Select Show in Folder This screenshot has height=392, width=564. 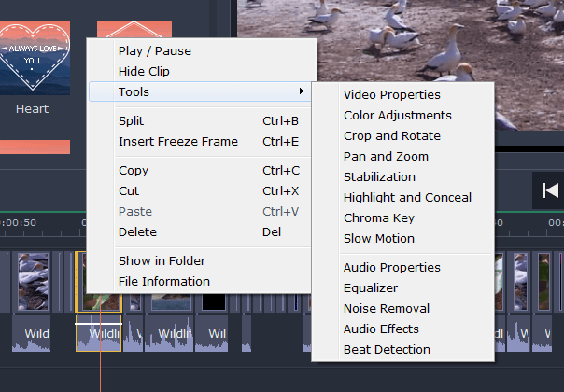pos(162,260)
